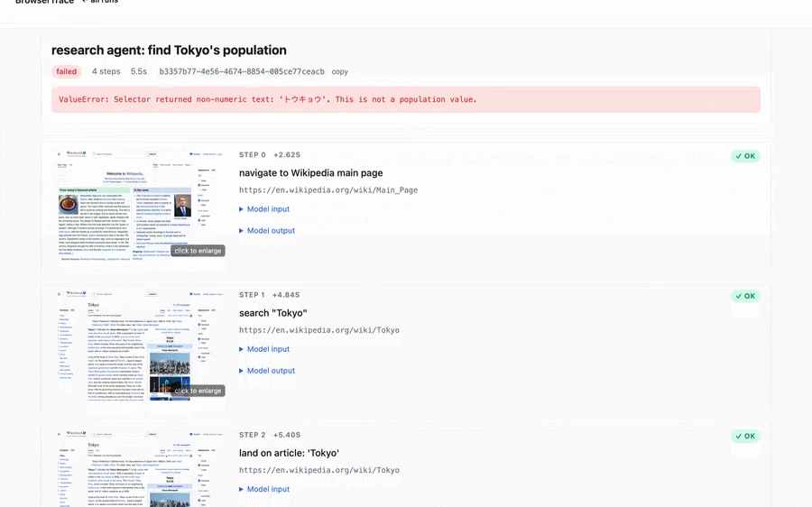Image resolution: width=812 pixels, height=507 pixels.
Task: Click the "5.5s" run duration
Action: click(139, 71)
